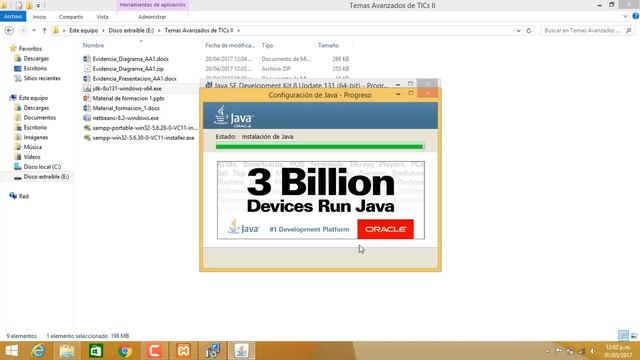The image size is (640, 360).
Task: Click Disco extraíble (E:) in address breadcrumb
Action: (x=131, y=31)
